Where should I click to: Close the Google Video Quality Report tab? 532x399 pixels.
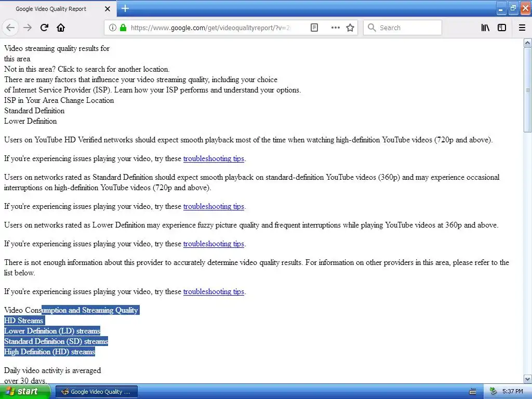pos(107,9)
